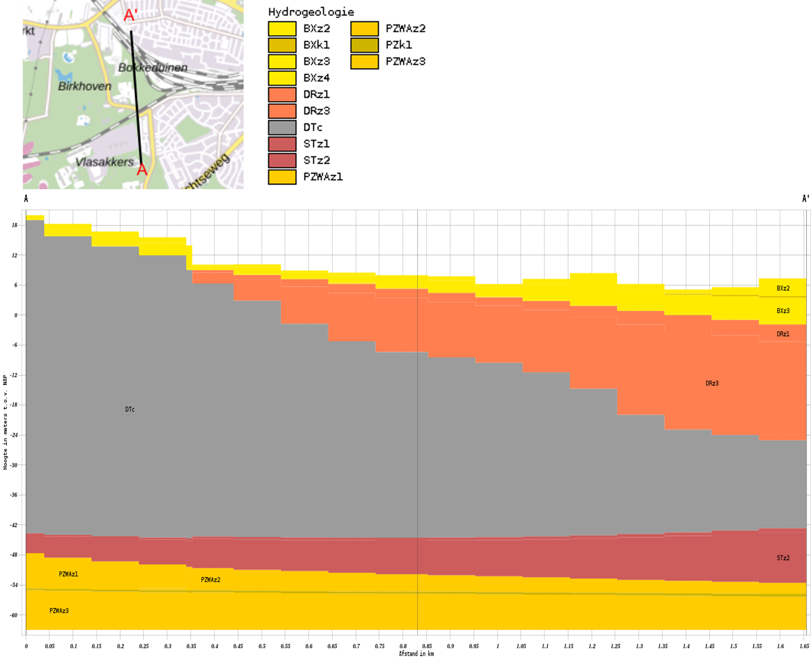Screen dimensions: 812x663
Task: Select the DRz3 label in the cross-section
Action: coord(712,383)
